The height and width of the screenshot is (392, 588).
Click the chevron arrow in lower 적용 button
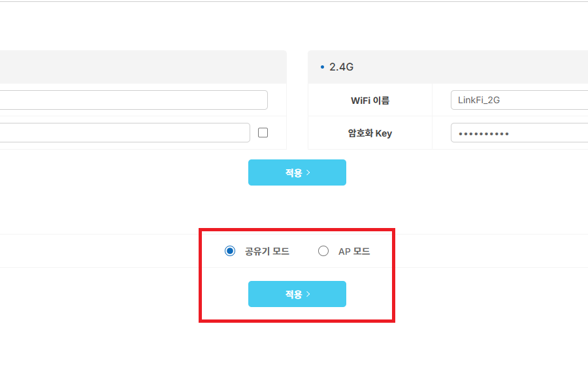coord(308,294)
